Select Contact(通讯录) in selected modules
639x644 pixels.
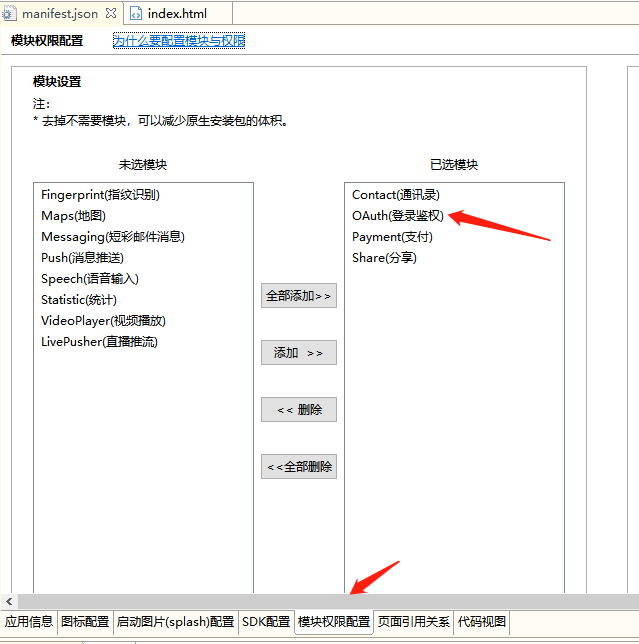(x=395, y=195)
